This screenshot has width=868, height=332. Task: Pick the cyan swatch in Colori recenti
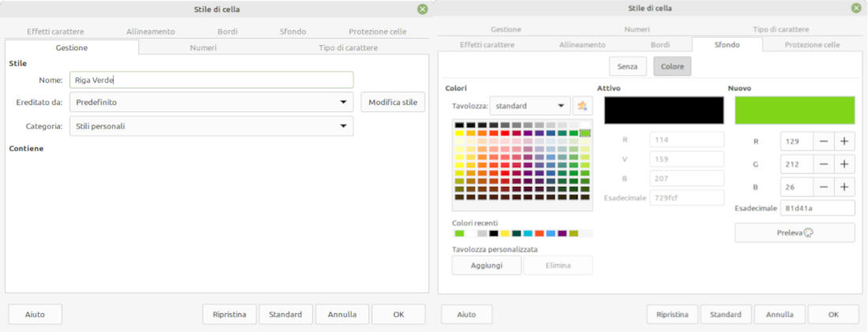click(x=528, y=233)
